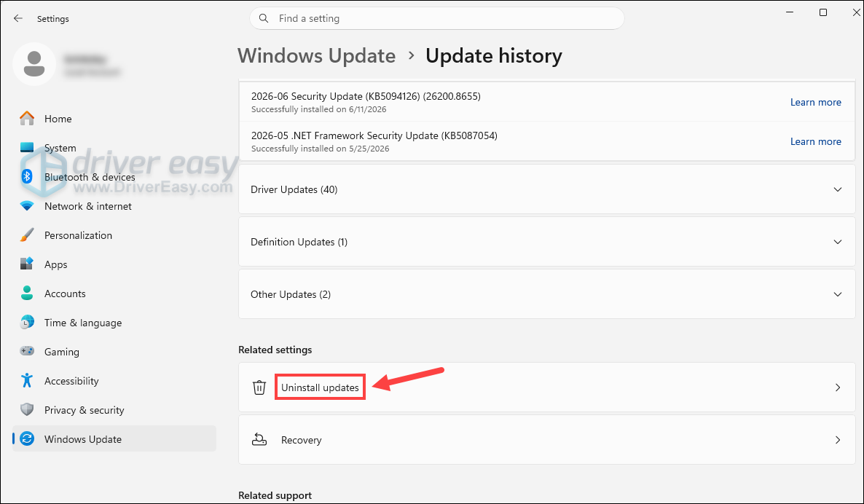
Task: Select Windows Update in sidebar
Action: [x=114, y=439]
